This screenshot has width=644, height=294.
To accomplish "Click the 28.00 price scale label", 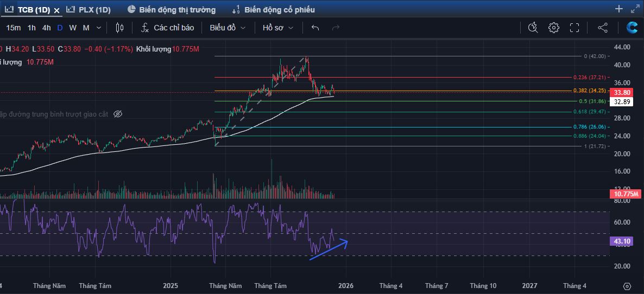I will [621, 118].
